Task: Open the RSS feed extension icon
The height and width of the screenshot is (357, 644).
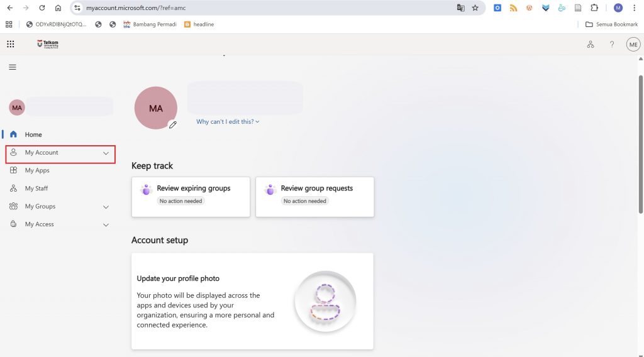Action: [513, 8]
